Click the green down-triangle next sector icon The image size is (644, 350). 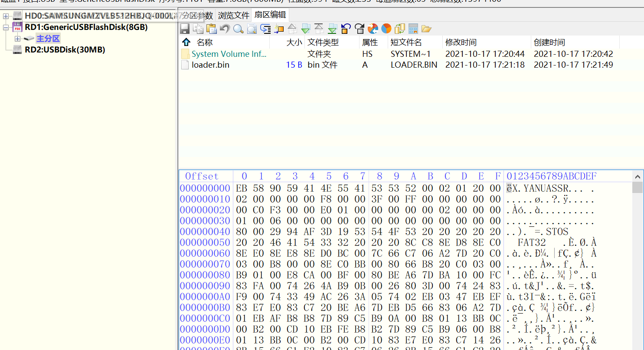[x=306, y=29]
